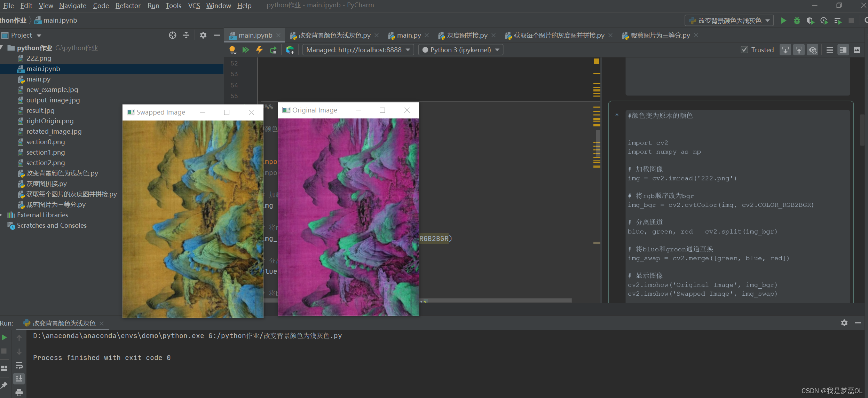Click Collapse All icon in Project panel
The width and height of the screenshot is (868, 398).
tap(186, 35)
